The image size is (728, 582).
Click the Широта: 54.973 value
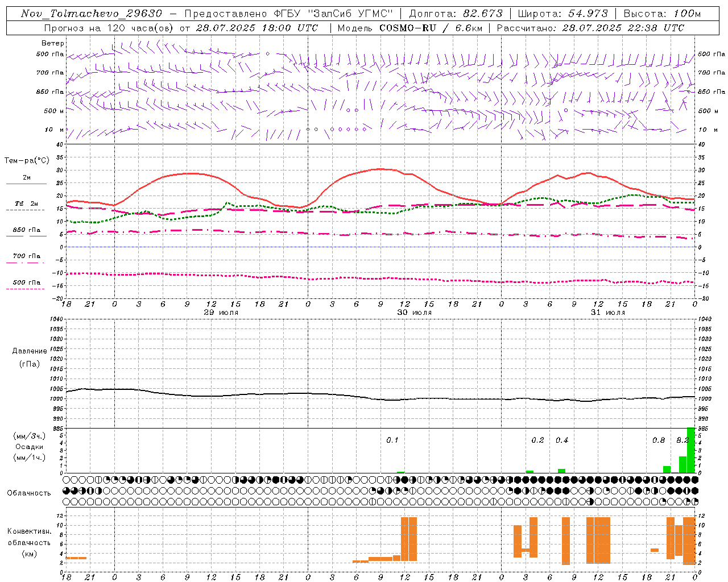point(563,14)
